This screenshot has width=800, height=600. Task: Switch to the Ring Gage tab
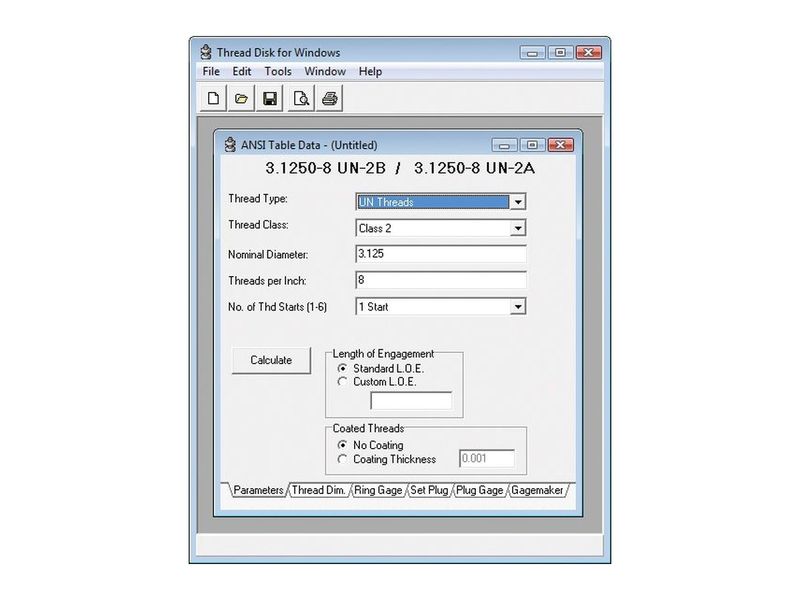378,490
